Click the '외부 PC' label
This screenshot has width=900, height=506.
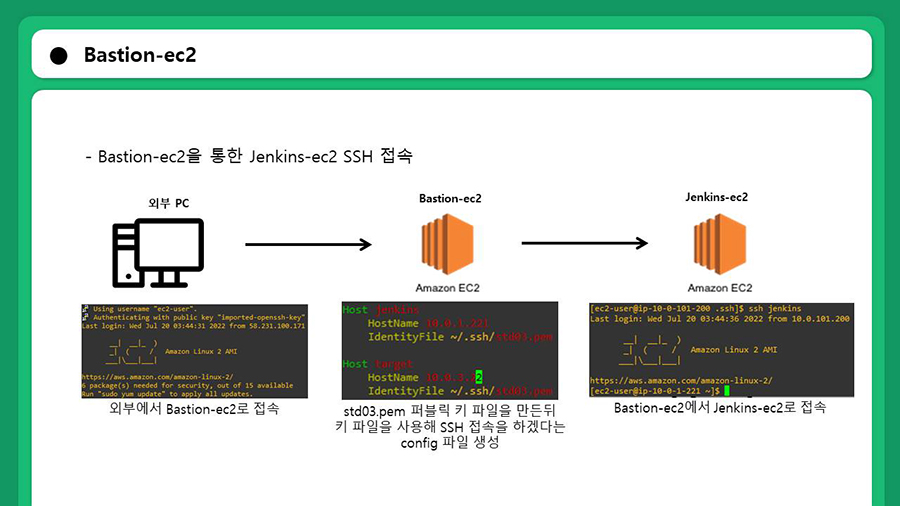click(169, 203)
